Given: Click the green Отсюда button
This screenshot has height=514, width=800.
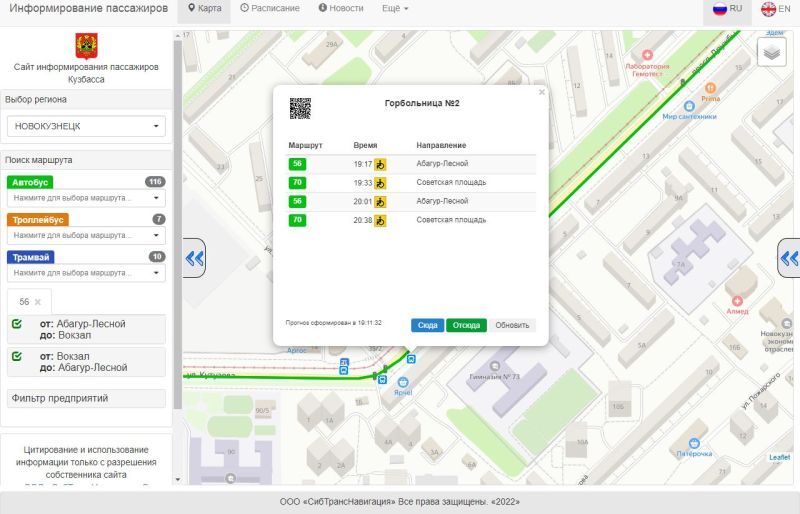Looking at the screenshot, I should [466, 325].
